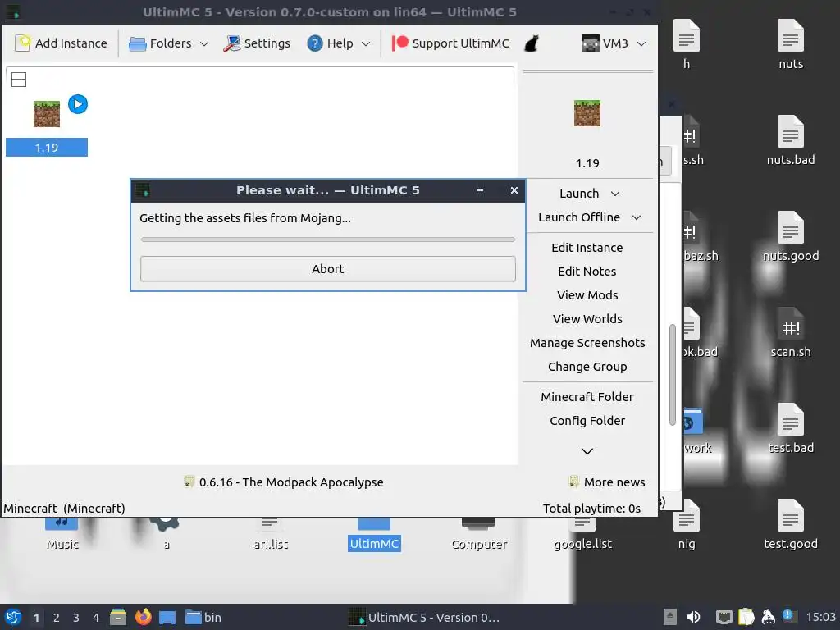
Task: Open the Folders dropdown arrow
Action: point(204,44)
